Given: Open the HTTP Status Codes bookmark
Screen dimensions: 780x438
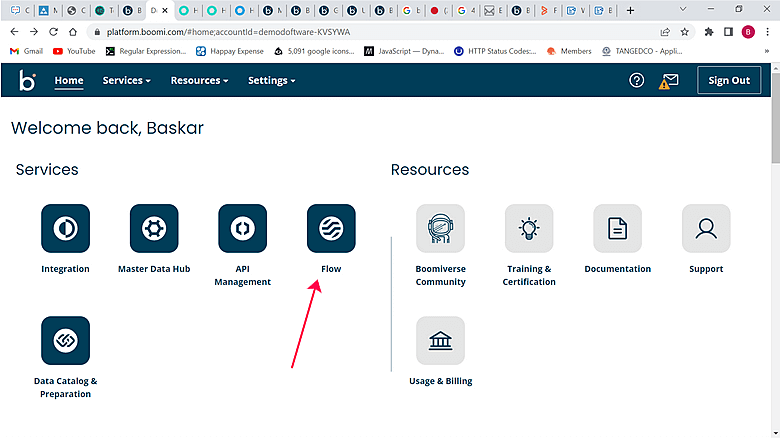Looking at the screenshot, I should [x=495, y=51].
